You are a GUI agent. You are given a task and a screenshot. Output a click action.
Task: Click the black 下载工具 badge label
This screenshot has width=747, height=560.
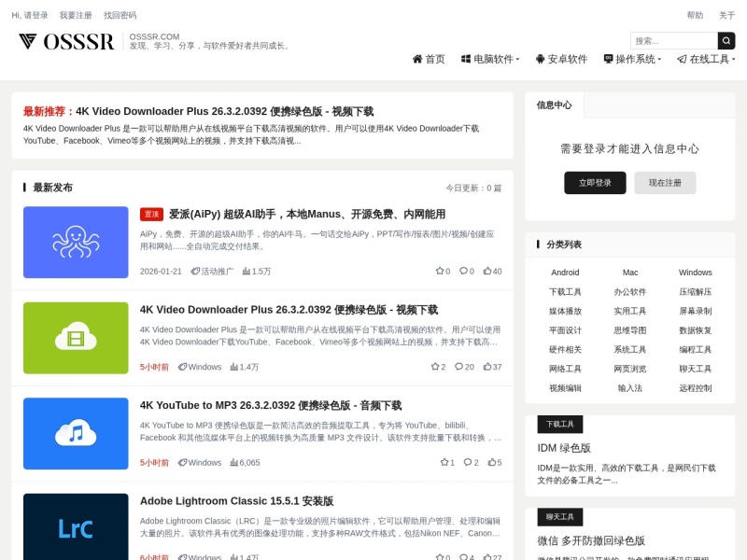(559, 425)
